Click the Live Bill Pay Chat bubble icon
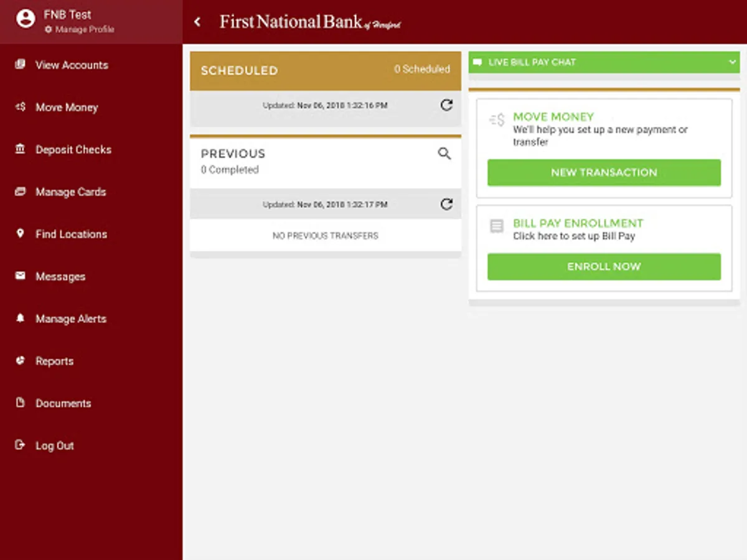This screenshot has width=747, height=560. tap(478, 62)
